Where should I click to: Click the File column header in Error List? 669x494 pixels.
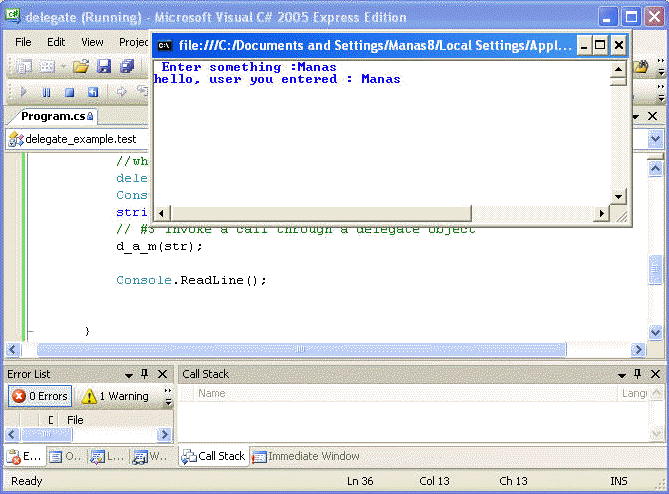(x=75, y=420)
